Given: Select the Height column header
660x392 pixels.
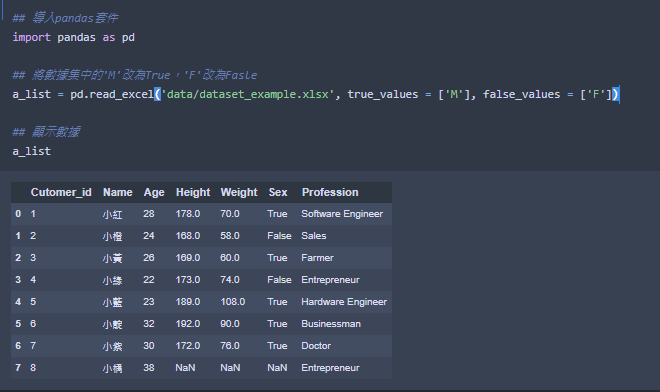Looking at the screenshot, I should point(193,193).
